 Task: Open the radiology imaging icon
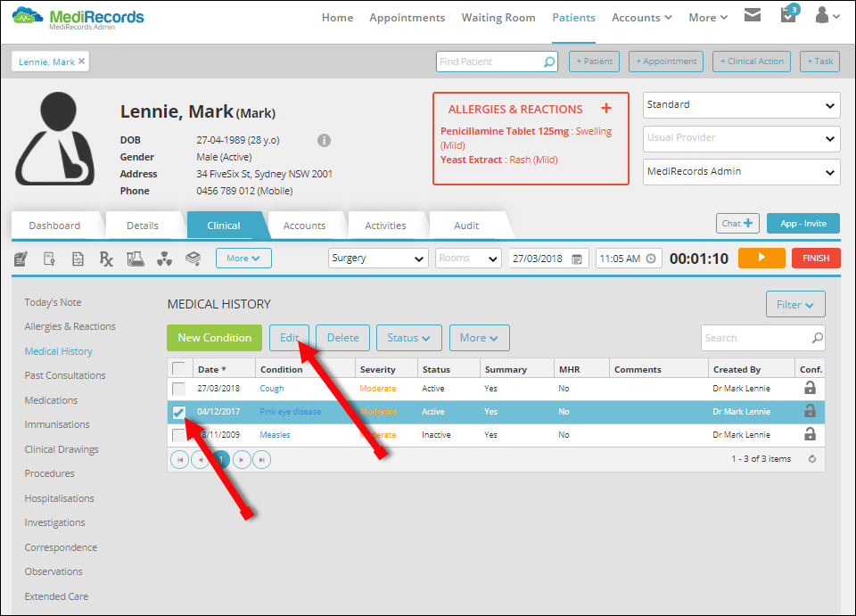pyautogui.click(x=164, y=259)
